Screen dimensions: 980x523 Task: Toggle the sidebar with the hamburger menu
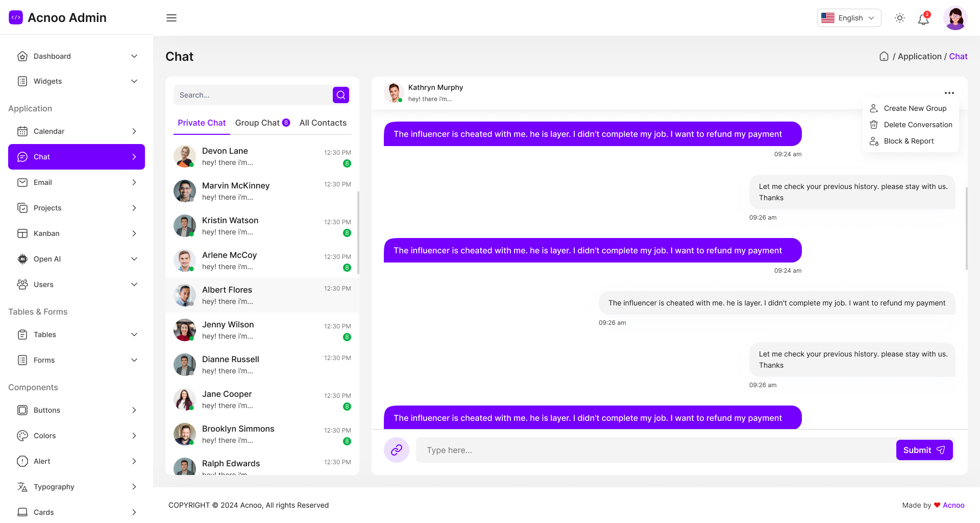[171, 18]
